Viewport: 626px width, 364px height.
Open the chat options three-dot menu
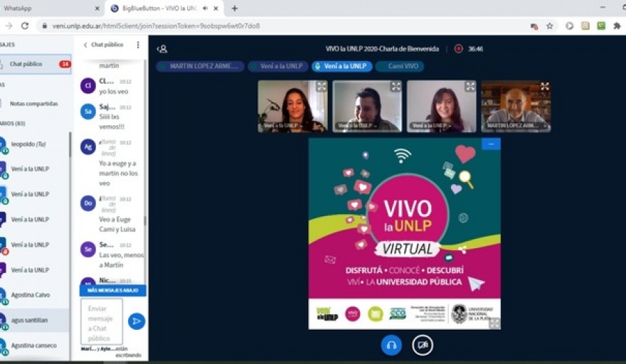click(x=138, y=45)
